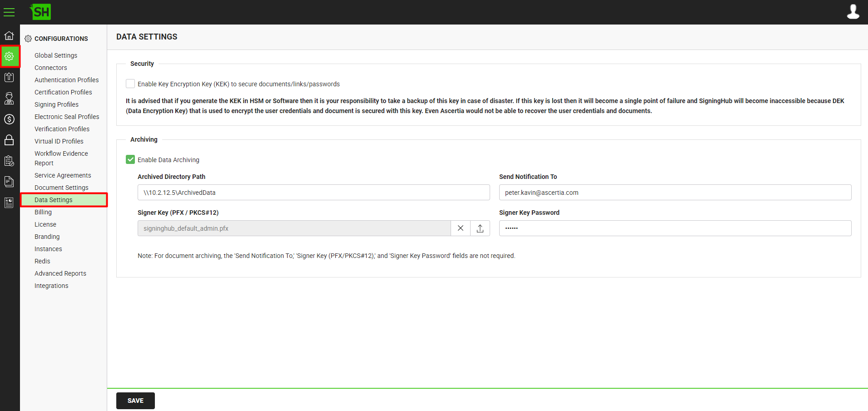Open Service Agreements
The height and width of the screenshot is (411, 868).
pos(63,175)
